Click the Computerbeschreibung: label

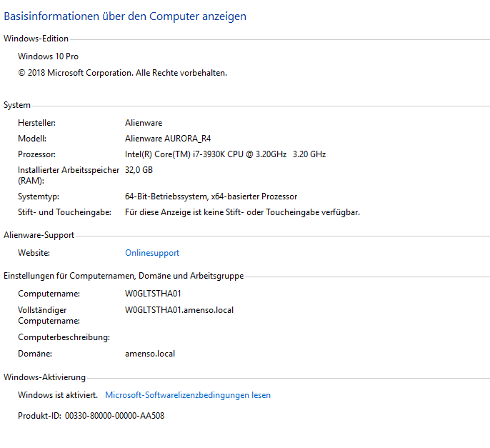64,337
